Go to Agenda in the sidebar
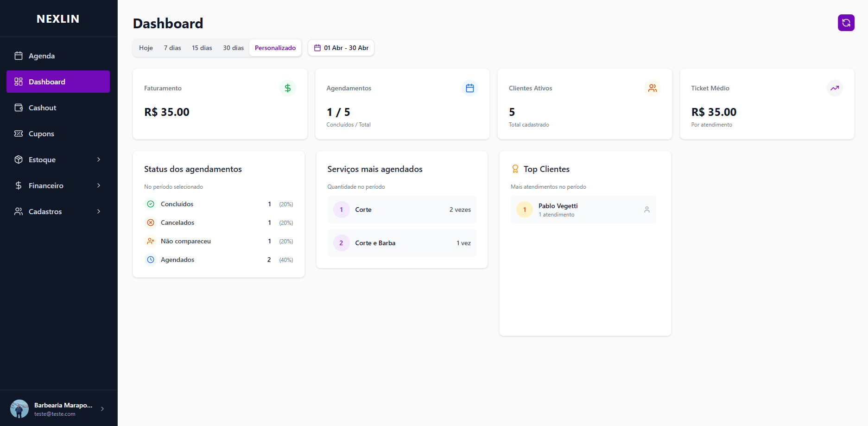This screenshot has height=426, width=868. coord(58,56)
